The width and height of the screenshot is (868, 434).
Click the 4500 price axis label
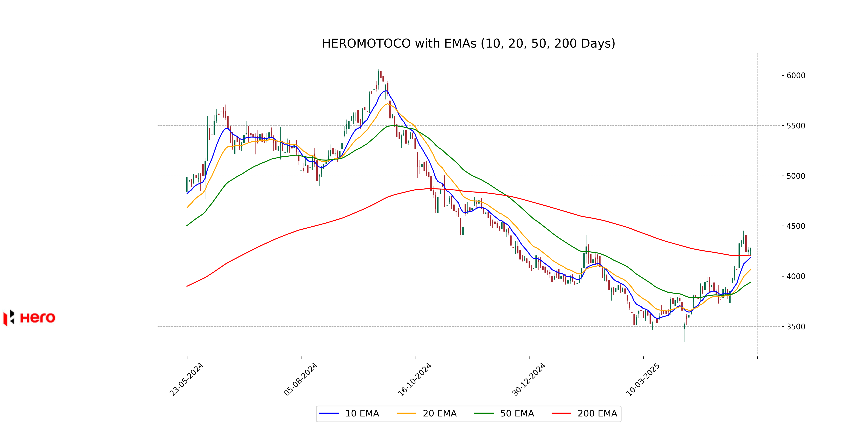point(795,226)
